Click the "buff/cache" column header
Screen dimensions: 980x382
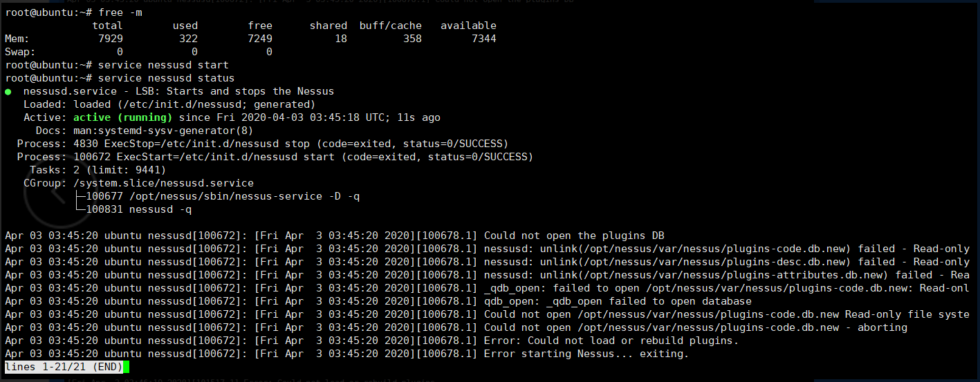click(391, 26)
